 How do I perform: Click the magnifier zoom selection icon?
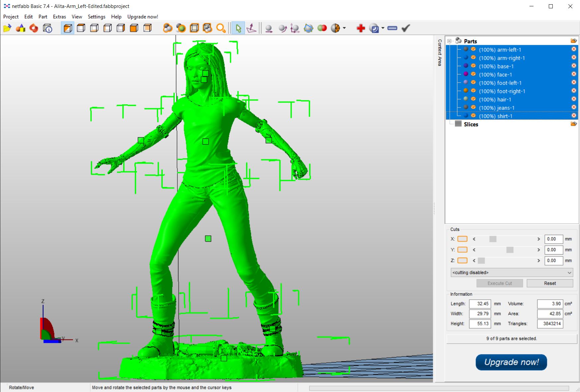[x=221, y=28]
